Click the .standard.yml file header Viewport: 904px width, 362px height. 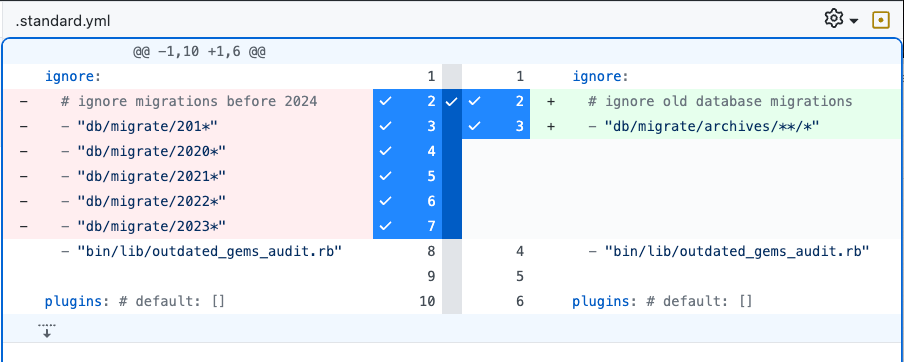(63, 21)
